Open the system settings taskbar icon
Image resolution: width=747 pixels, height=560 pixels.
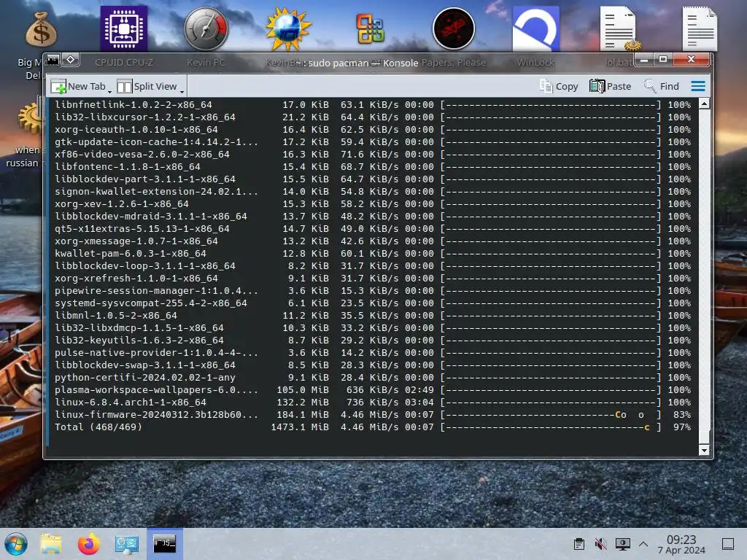click(x=126, y=544)
